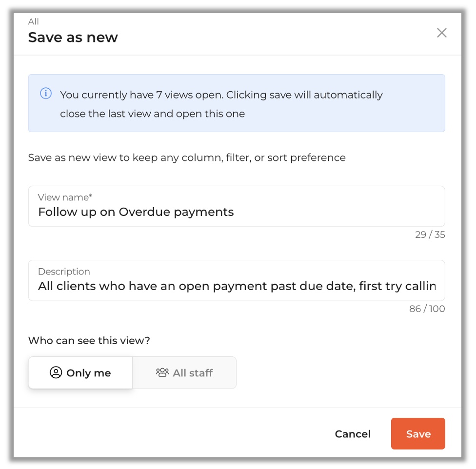Close the Save as new dialog
This screenshot has height=469, width=476.
441,33
